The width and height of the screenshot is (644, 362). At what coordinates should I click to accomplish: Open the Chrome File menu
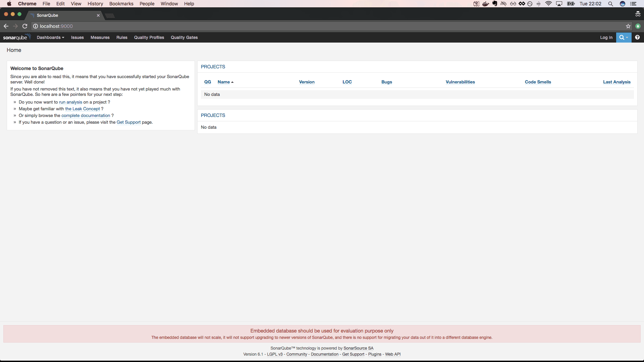[x=46, y=4]
